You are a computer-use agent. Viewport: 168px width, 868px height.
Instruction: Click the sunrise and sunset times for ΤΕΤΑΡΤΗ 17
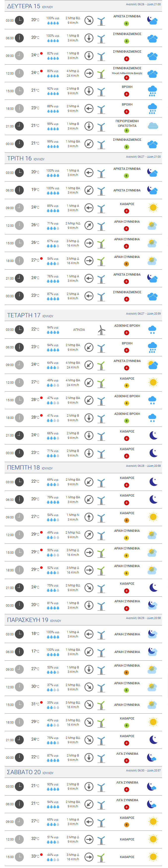pos(143,314)
